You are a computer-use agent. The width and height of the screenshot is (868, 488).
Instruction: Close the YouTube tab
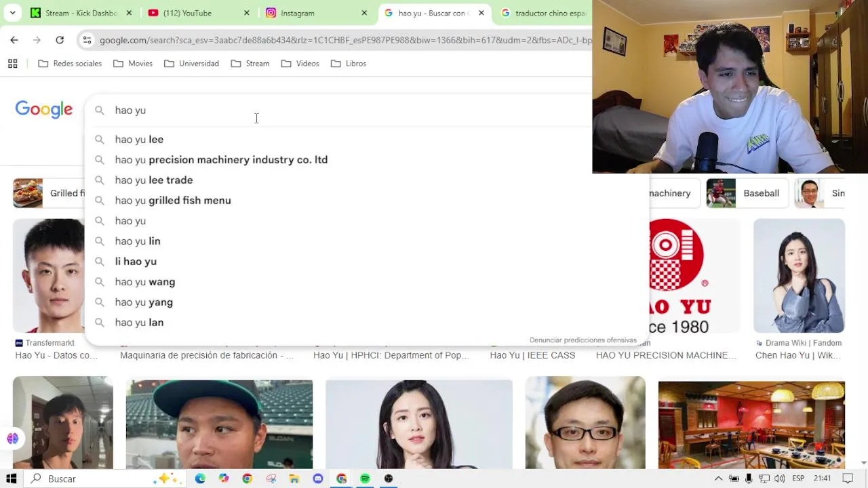click(x=246, y=13)
